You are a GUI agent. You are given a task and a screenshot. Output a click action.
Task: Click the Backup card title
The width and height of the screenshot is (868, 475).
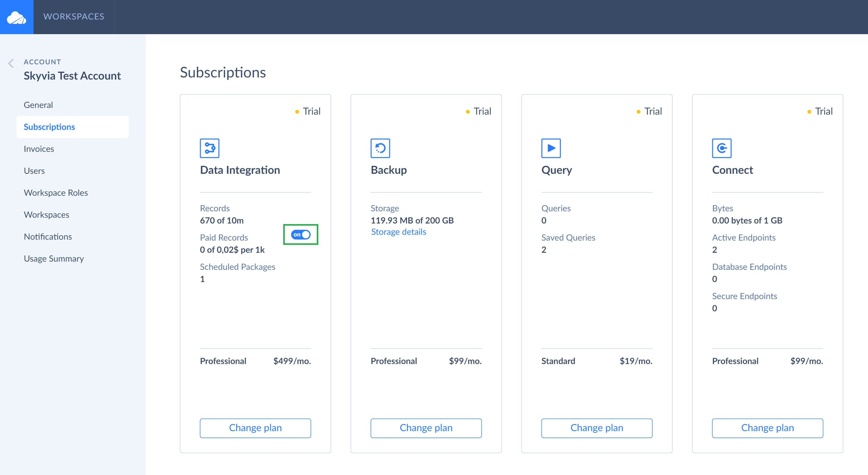click(x=389, y=170)
